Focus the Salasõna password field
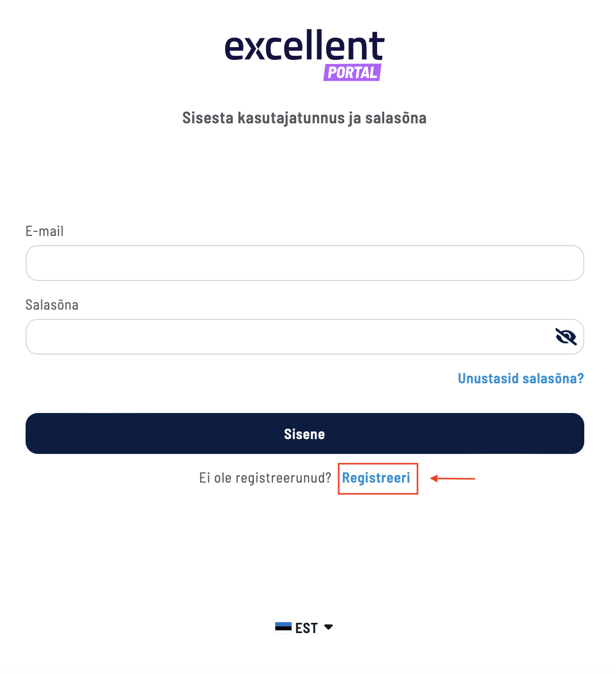Screen dimensions: 616x674 pyautogui.click(x=287, y=337)
